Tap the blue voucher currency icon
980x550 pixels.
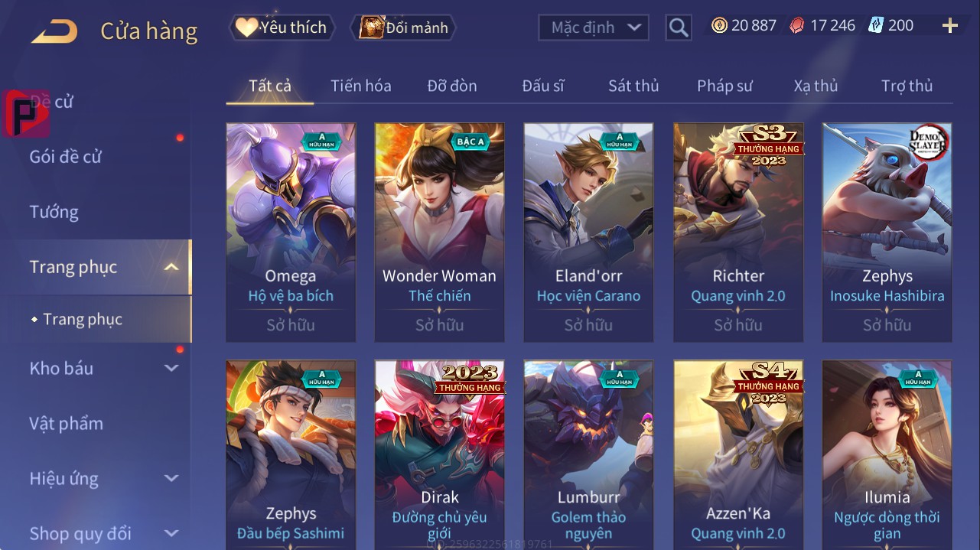click(x=875, y=25)
